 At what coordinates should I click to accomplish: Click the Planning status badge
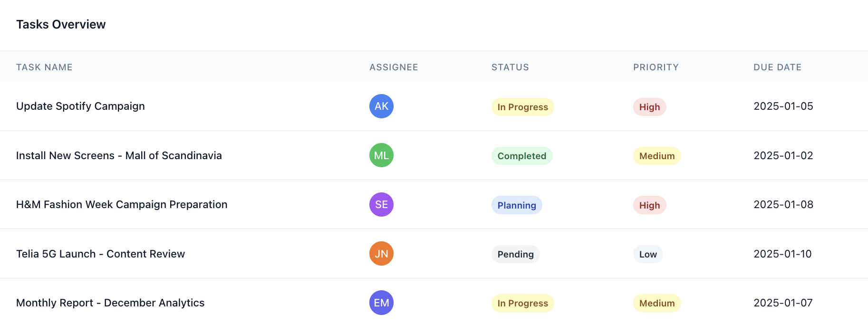517,205
